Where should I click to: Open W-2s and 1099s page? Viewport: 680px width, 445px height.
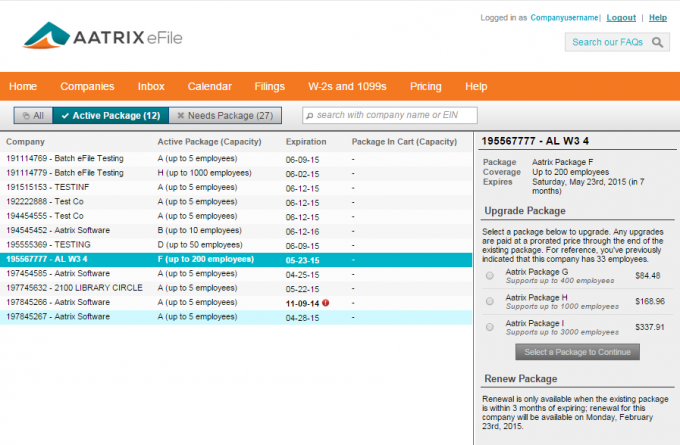click(347, 86)
